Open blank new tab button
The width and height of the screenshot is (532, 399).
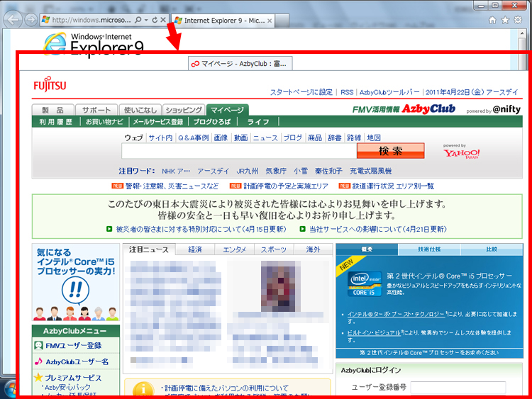coord(282,21)
